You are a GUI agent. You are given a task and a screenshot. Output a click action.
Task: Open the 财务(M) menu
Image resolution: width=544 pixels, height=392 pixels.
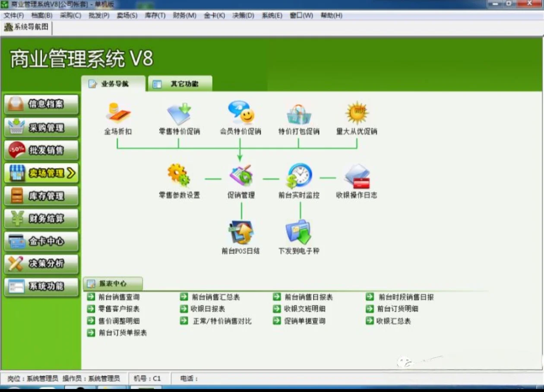pyautogui.click(x=185, y=16)
